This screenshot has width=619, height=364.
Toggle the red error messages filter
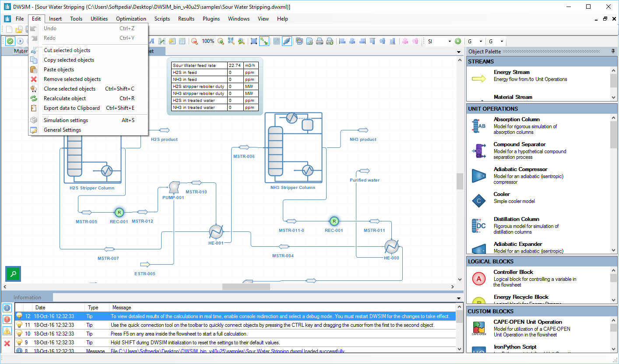click(x=7, y=319)
